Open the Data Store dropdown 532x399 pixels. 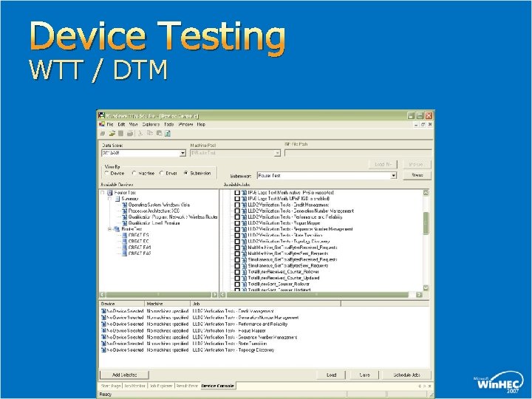click(183, 154)
